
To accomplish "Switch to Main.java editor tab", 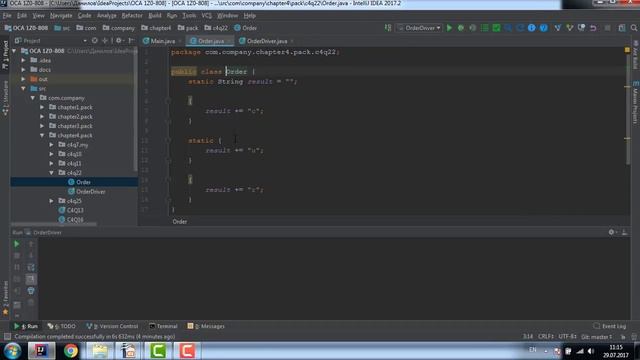I will coord(162,41).
